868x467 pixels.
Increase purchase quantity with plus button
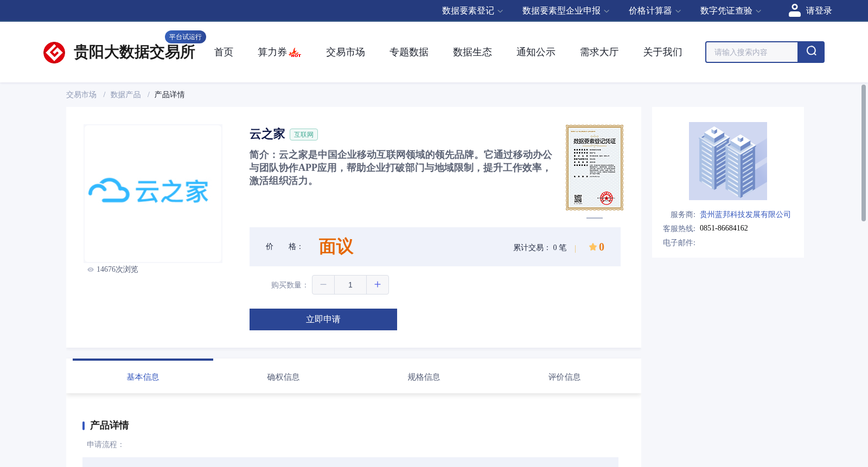378,285
